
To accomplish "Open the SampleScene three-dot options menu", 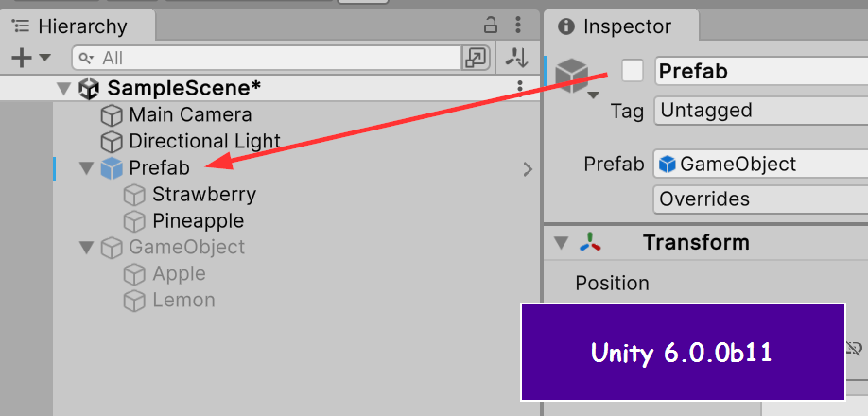I will click(519, 87).
